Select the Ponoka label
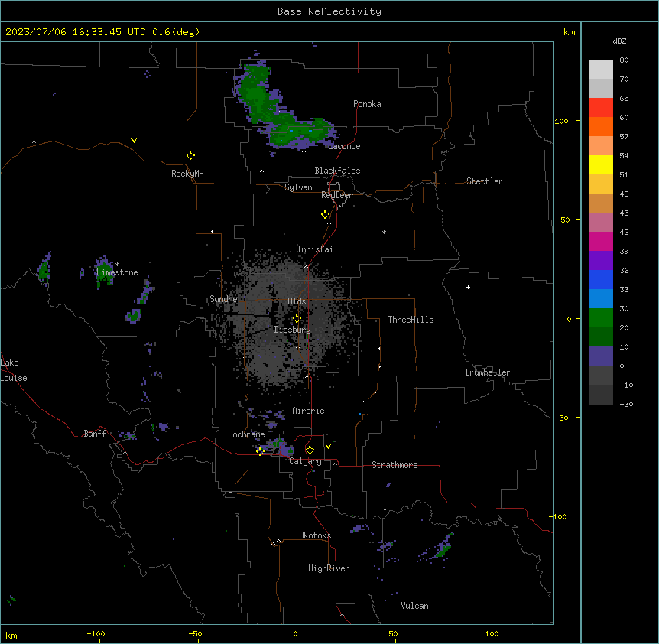Viewport: 659px width, 644px height. tap(367, 104)
